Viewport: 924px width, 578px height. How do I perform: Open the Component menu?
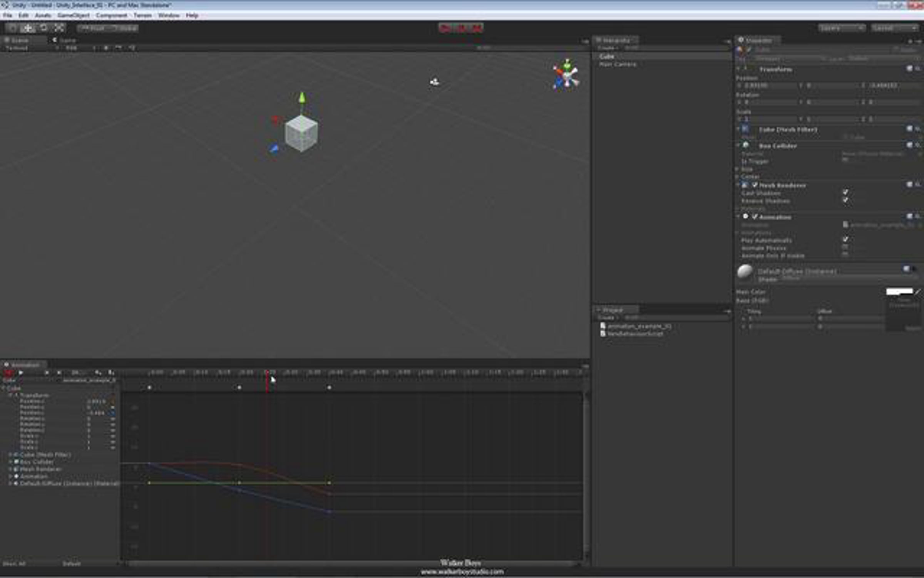pos(112,15)
